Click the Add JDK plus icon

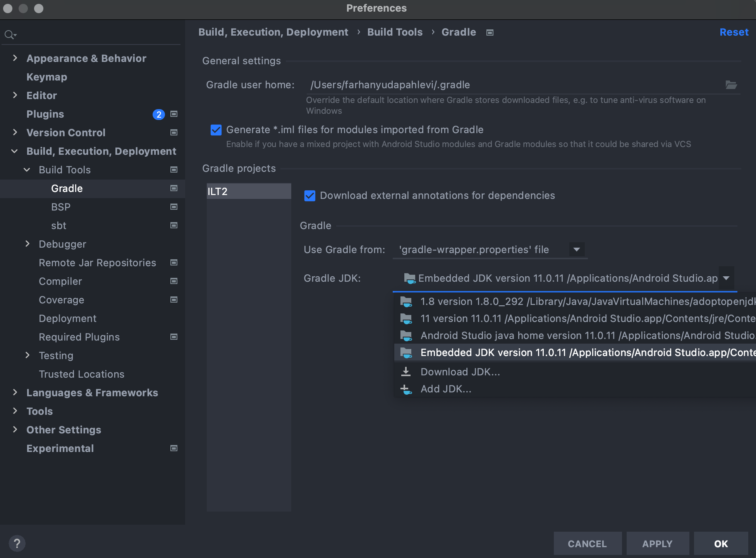click(406, 389)
